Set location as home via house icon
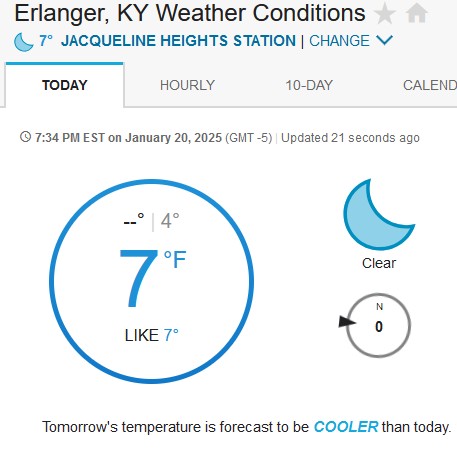457x450 pixels. point(416,13)
